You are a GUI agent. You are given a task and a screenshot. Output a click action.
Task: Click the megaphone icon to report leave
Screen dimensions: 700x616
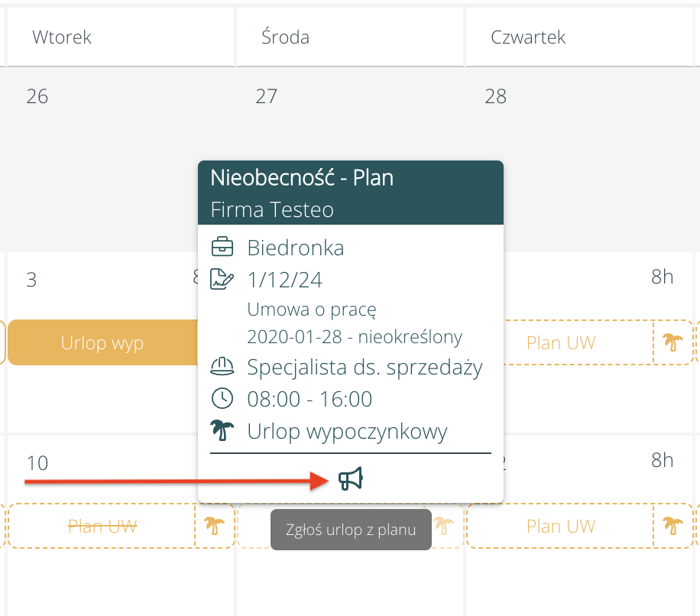tap(350, 479)
